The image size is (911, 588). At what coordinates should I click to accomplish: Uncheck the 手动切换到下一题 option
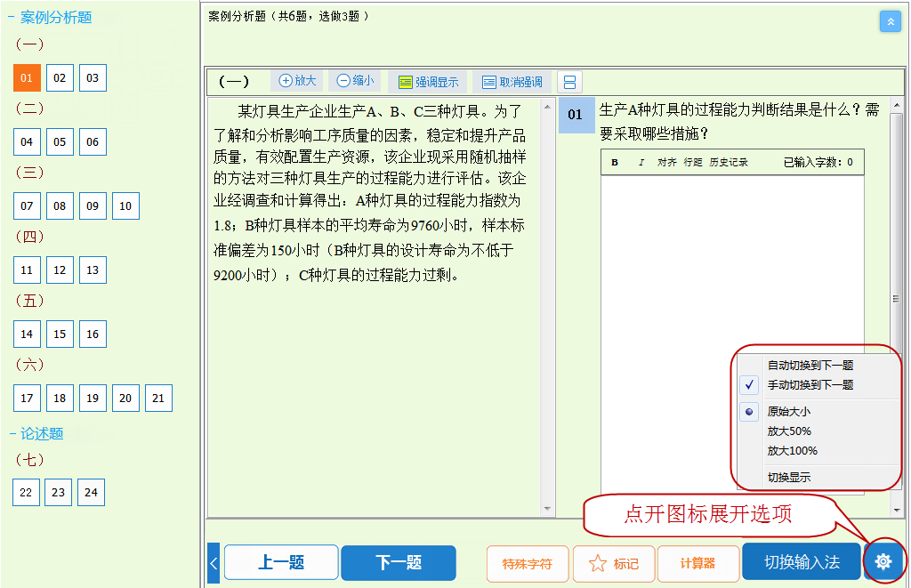click(x=749, y=384)
